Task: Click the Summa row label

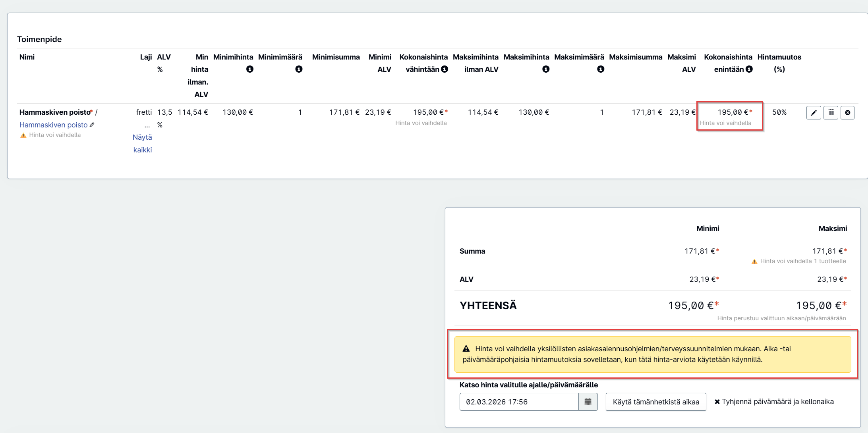Action: tap(472, 251)
